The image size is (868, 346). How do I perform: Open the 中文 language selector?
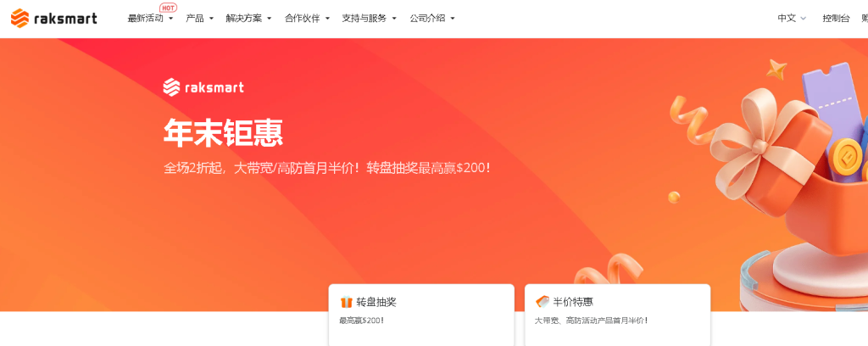(792, 19)
